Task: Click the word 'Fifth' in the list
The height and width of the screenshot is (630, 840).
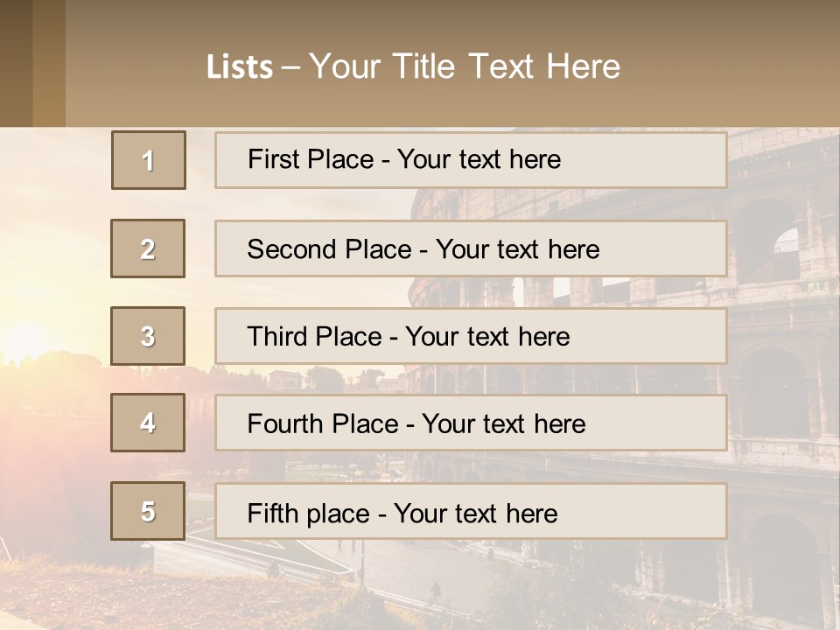Action: (273, 513)
